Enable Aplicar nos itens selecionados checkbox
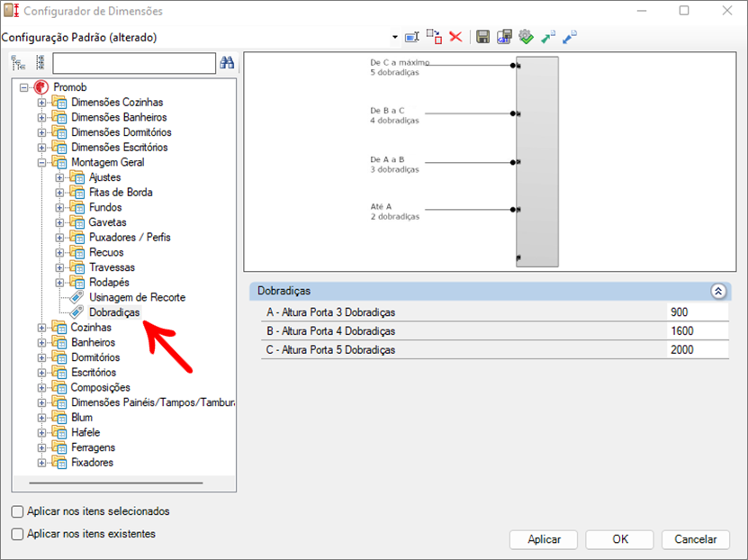 (x=17, y=511)
